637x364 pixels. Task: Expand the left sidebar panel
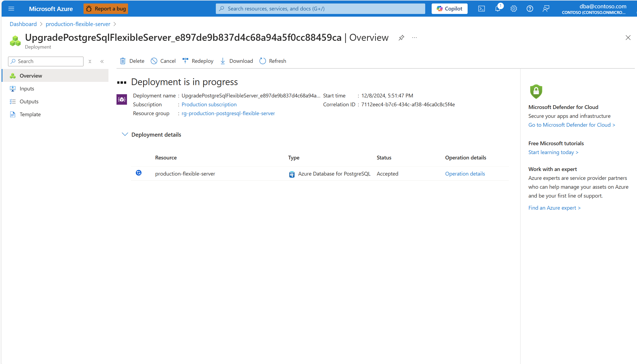101,61
